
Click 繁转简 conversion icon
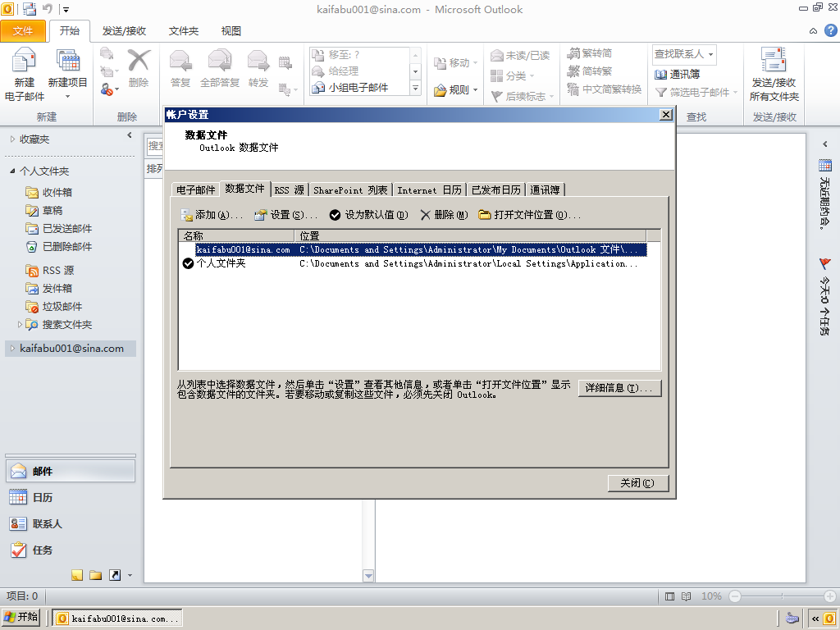coord(590,53)
